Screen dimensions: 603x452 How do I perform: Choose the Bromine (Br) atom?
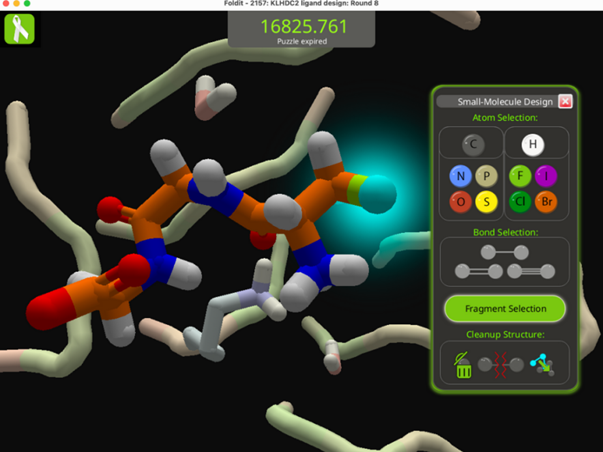[x=546, y=203]
